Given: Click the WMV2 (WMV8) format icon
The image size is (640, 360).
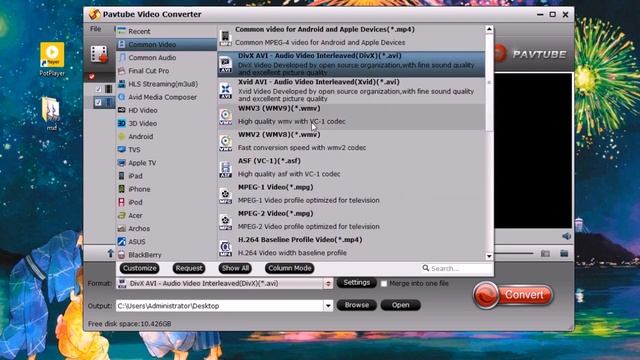Looking at the screenshot, I should [225, 143].
